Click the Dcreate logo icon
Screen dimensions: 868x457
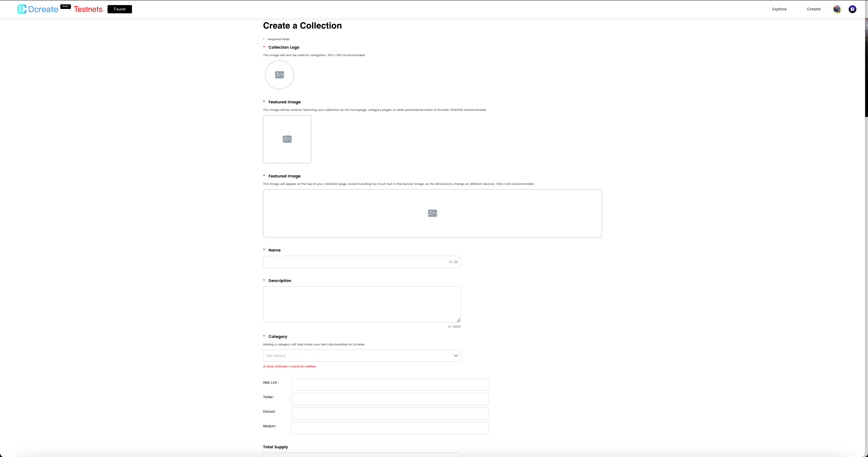pos(22,9)
